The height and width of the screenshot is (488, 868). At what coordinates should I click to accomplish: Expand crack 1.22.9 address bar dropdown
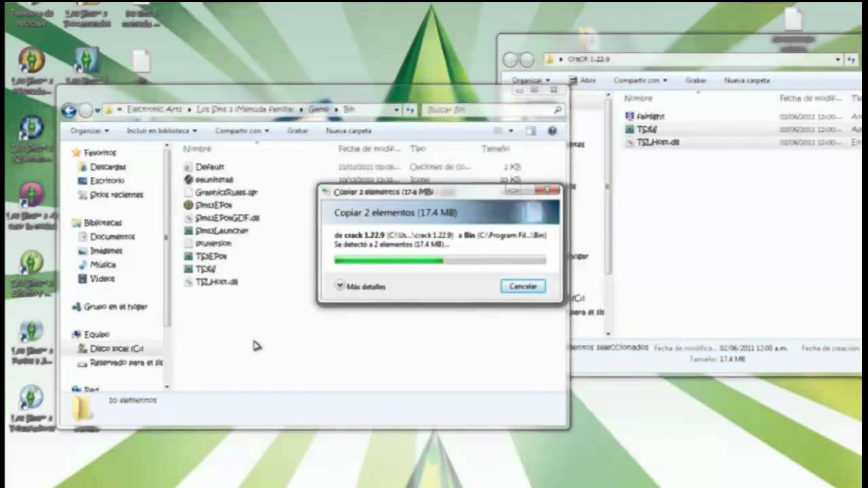tap(838, 60)
